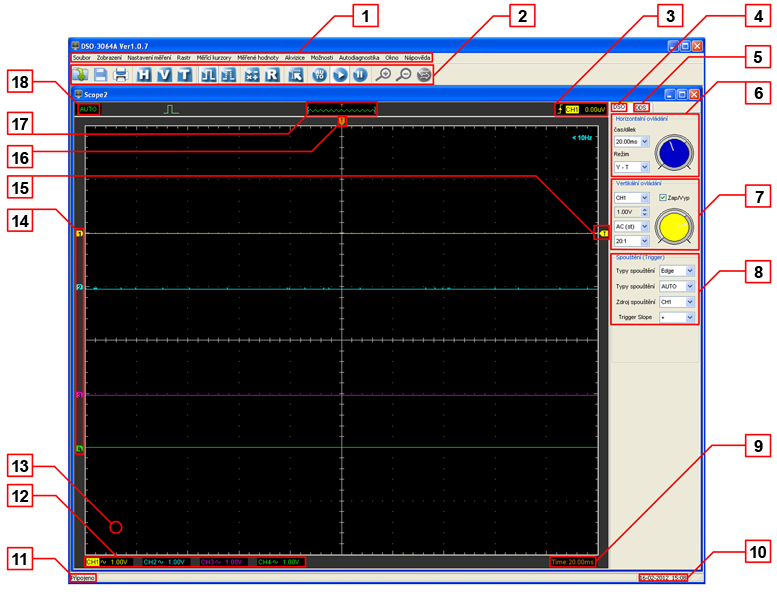The height and width of the screenshot is (600, 777).
Task: Click the zoom out magnifier icon
Action: [x=404, y=75]
